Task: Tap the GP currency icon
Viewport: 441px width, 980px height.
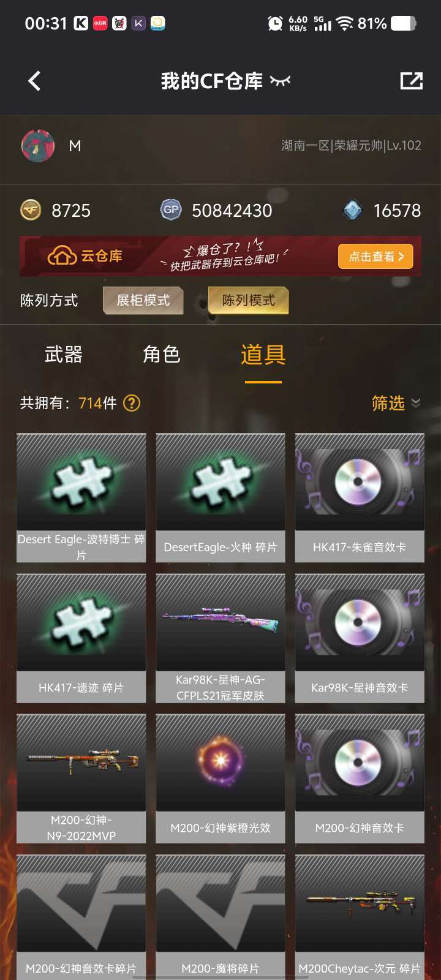Action: pos(171,209)
